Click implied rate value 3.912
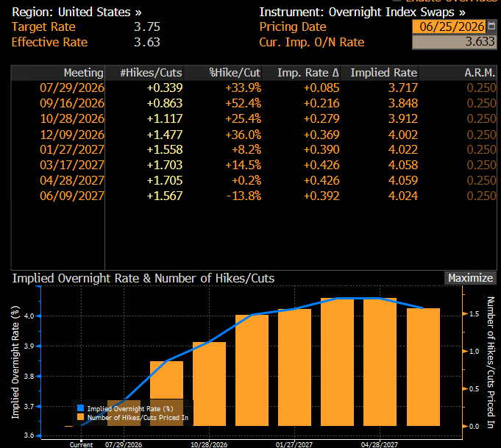501x448 pixels. [x=402, y=119]
